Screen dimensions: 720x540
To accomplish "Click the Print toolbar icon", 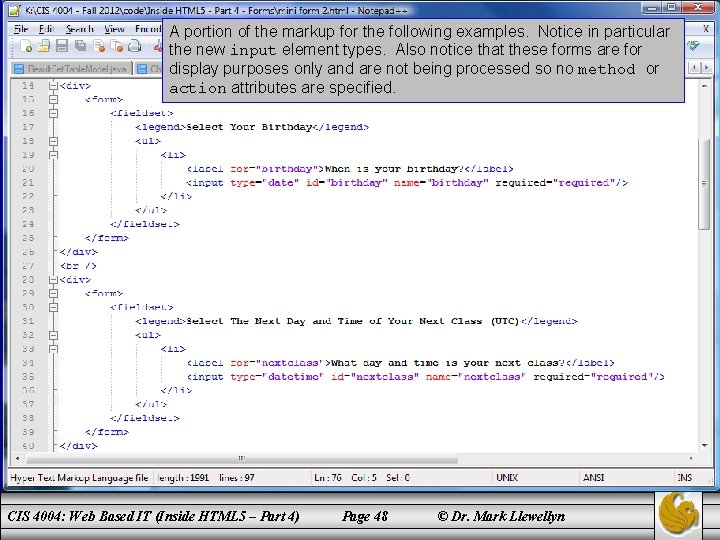I will click(135, 46).
